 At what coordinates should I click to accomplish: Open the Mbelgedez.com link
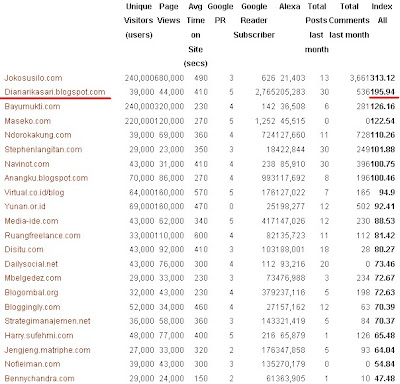33,278
